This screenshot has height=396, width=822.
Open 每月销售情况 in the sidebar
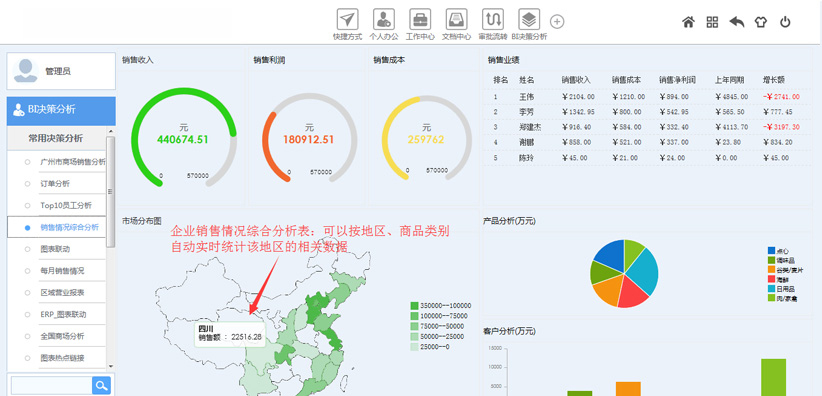62,271
